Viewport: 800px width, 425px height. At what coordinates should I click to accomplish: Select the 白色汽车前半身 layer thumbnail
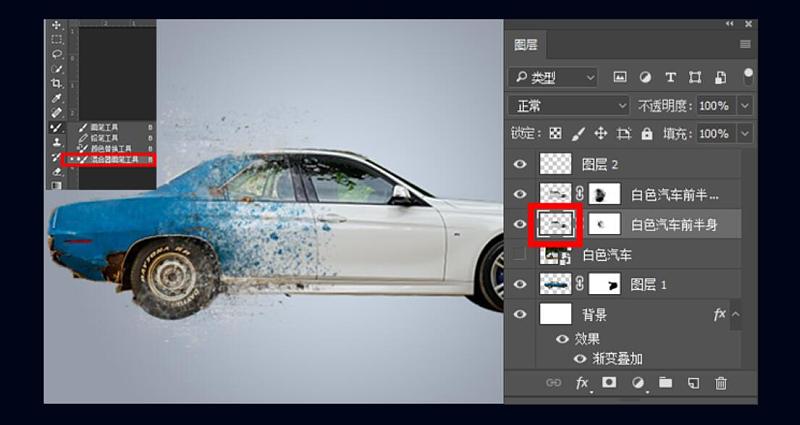[555, 224]
